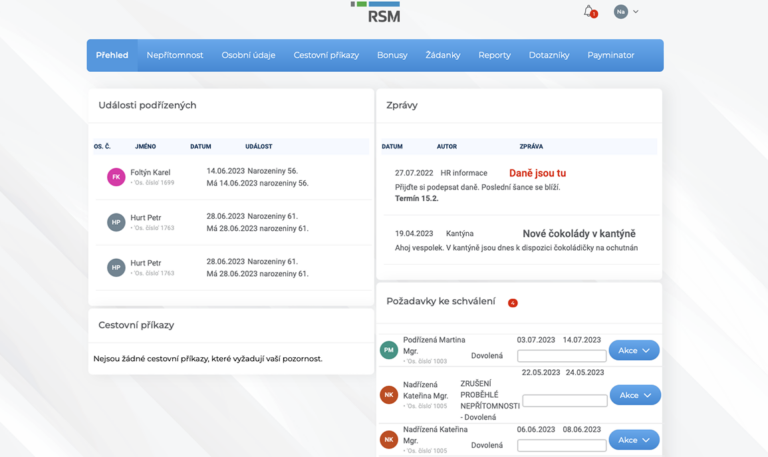
Task: Open Akce dropdown for Podřízená Martina
Action: coord(634,350)
